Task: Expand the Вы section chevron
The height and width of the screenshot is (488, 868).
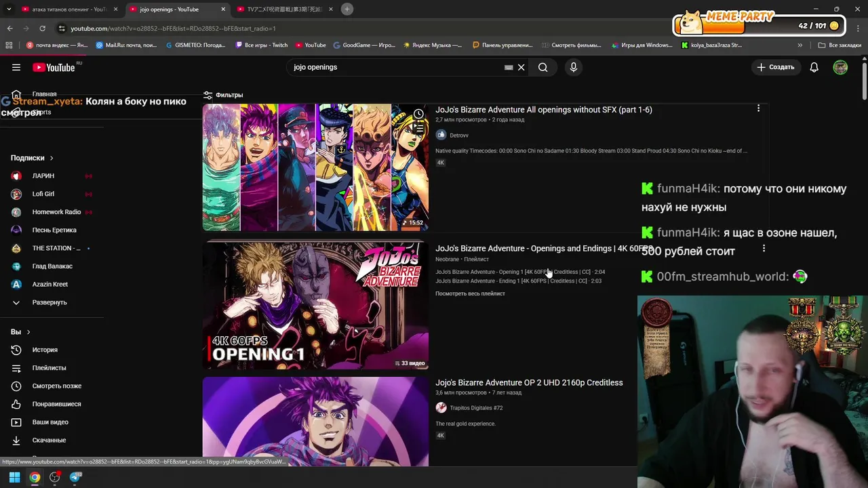Action: (x=28, y=332)
